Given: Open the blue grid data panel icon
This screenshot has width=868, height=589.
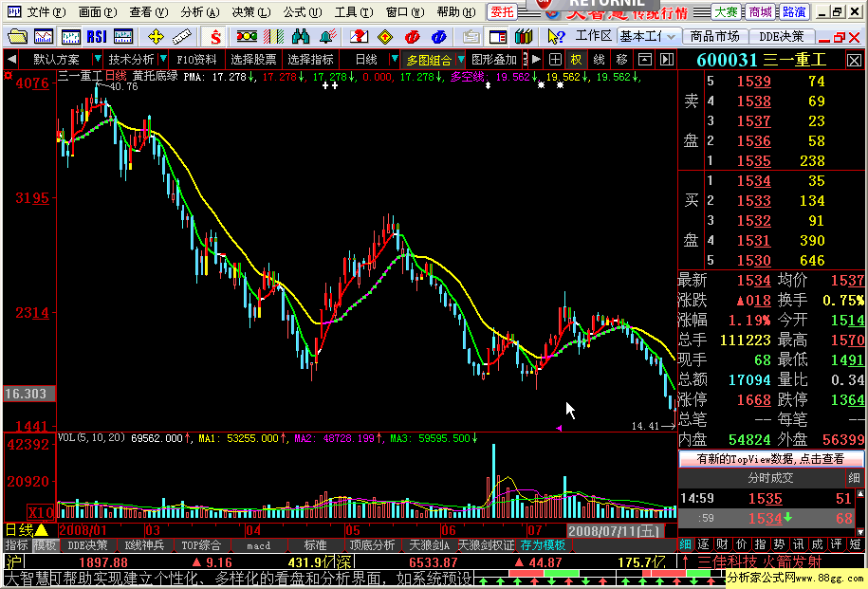Looking at the screenshot, I should [123, 37].
